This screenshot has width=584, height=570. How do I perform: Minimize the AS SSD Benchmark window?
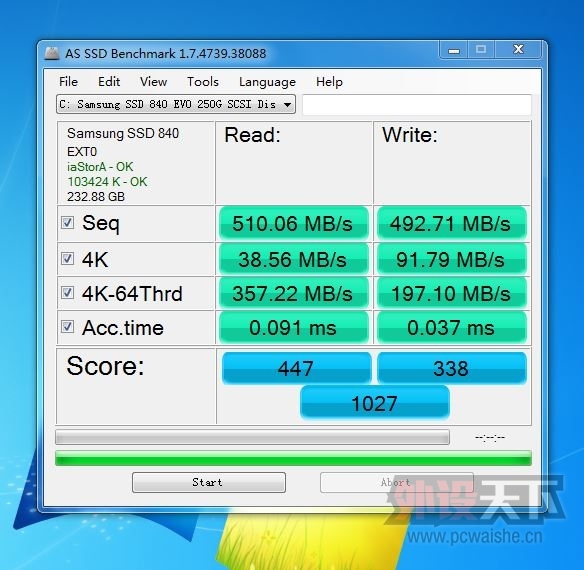[x=454, y=50]
